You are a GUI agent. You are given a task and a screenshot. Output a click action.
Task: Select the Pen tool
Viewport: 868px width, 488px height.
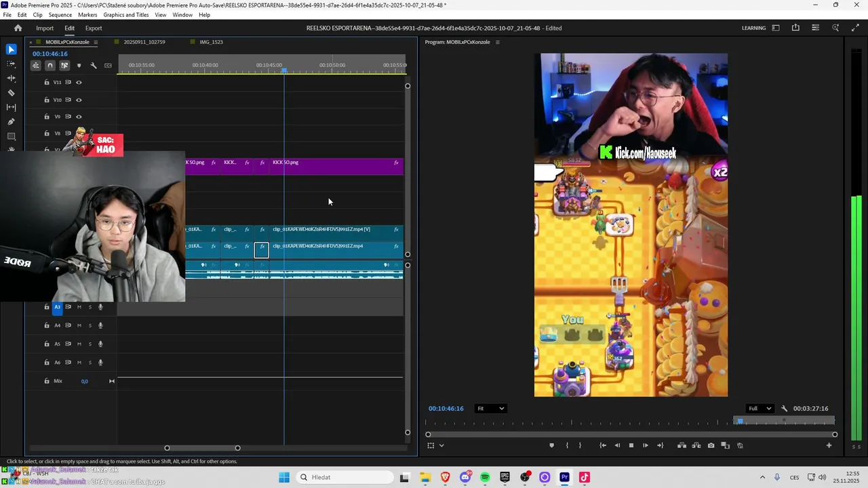(11, 122)
